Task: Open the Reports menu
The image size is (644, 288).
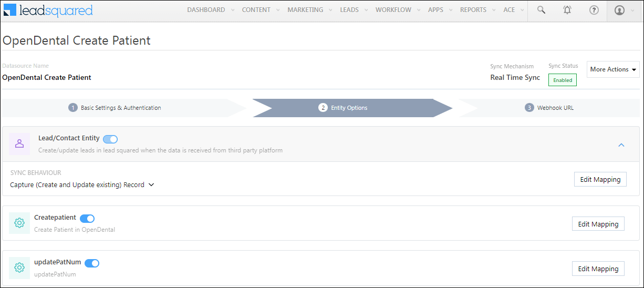Action: [477, 10]
